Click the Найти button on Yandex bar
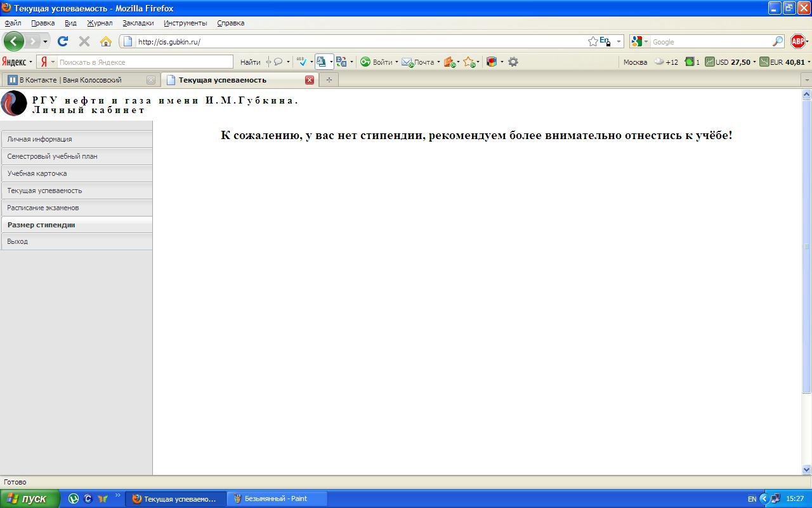812x508 pixels. coord(250,62)
